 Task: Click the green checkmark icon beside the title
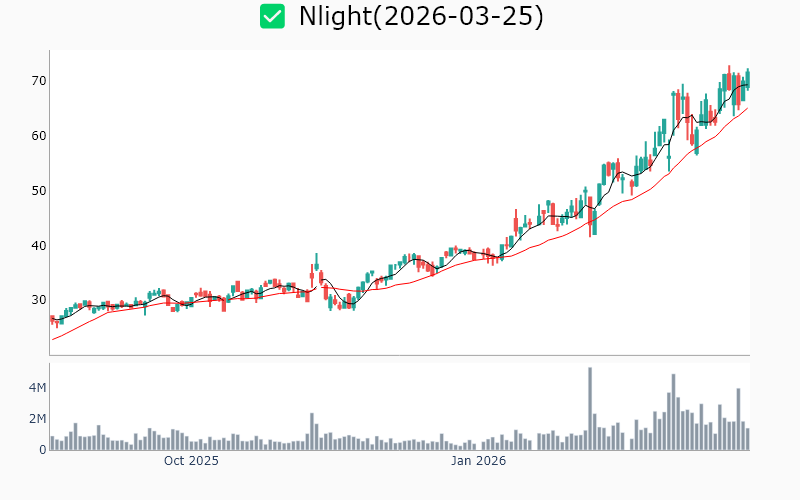pyautogui.click(x=272, y=16)
